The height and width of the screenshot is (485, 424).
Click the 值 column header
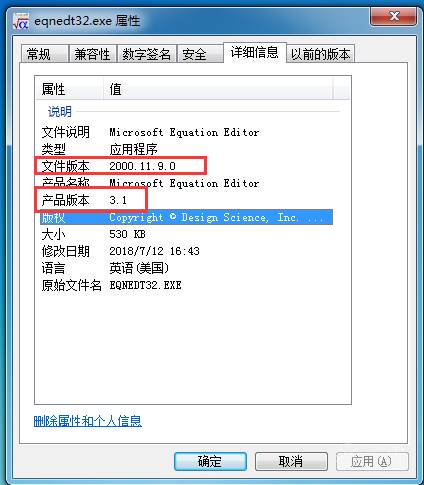coord(218,89)
